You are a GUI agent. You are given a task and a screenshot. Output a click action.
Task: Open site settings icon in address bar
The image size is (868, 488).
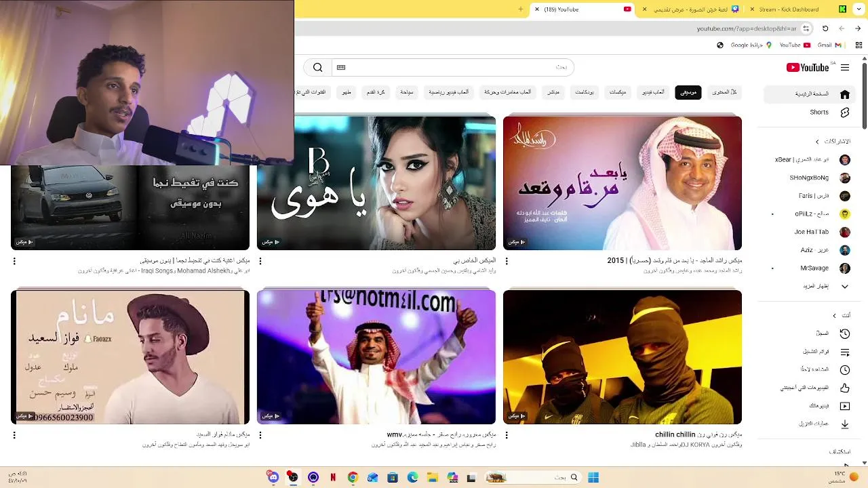(806, 28)
